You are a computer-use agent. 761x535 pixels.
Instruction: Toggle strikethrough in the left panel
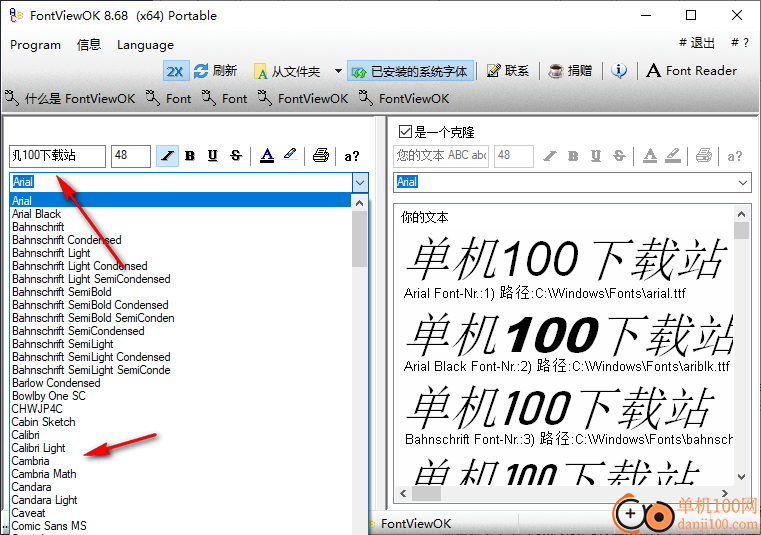[x=236, y=156]
